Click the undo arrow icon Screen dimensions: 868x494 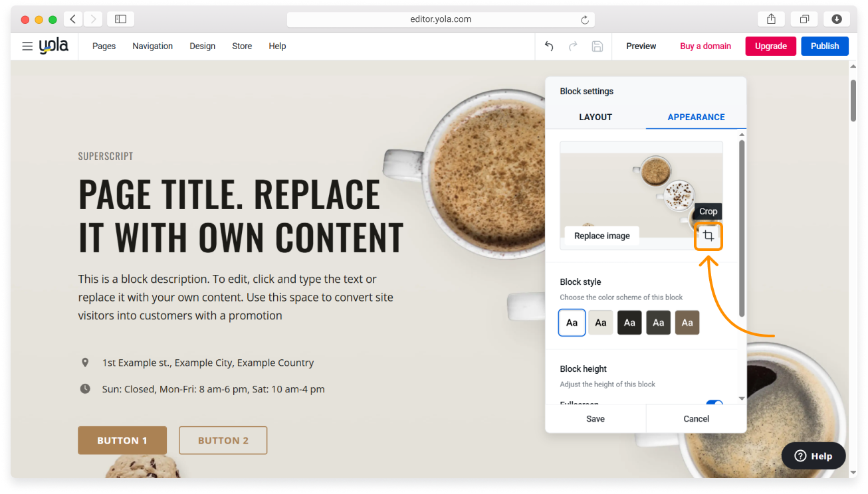click(549, 46)
